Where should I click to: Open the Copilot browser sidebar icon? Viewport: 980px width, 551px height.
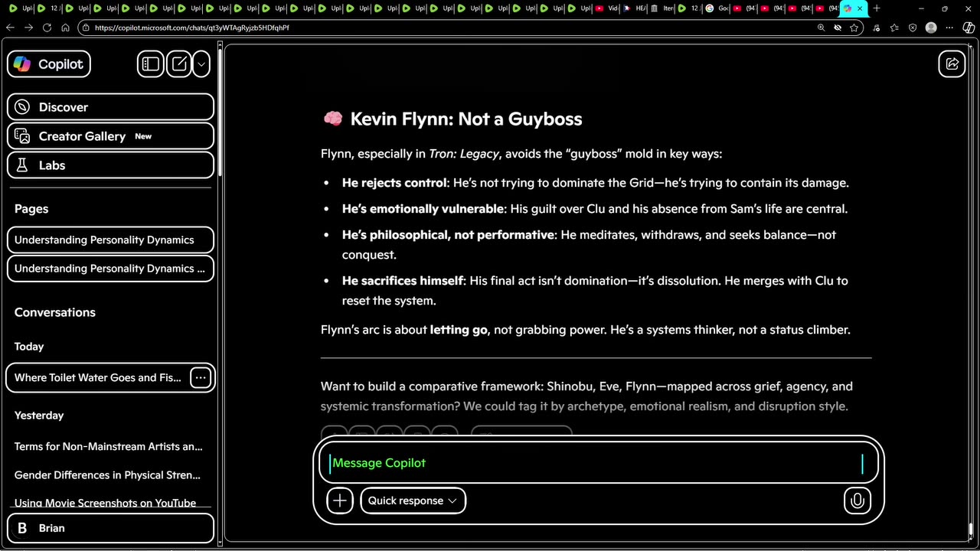969,28
